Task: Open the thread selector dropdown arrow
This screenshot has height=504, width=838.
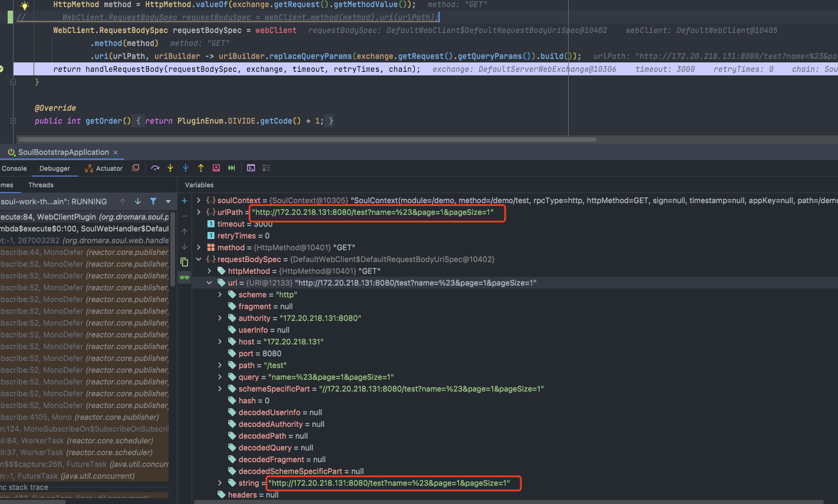Action: point(168,201)
